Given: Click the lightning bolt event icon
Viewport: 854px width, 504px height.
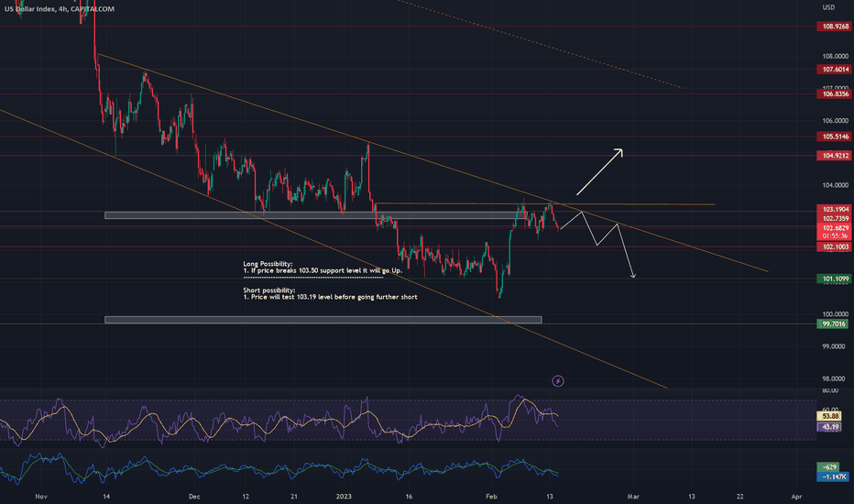Looking at the screenshot, I should (558, 381).
